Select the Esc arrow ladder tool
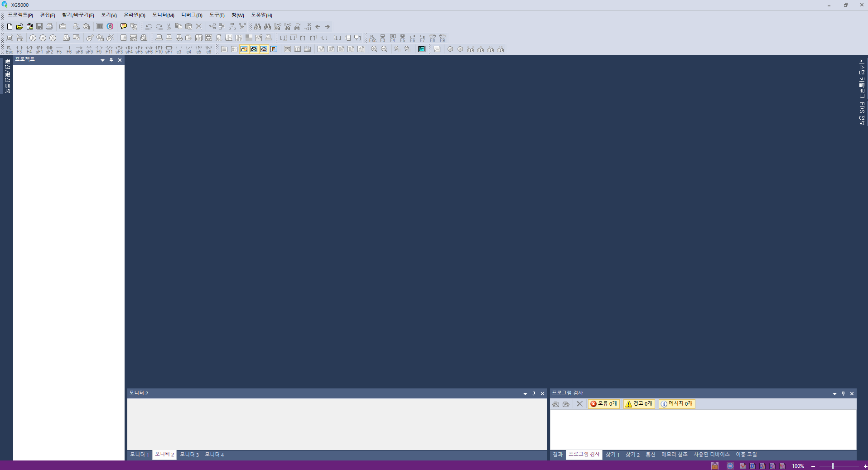868x470 pixels. coord(10,49)
